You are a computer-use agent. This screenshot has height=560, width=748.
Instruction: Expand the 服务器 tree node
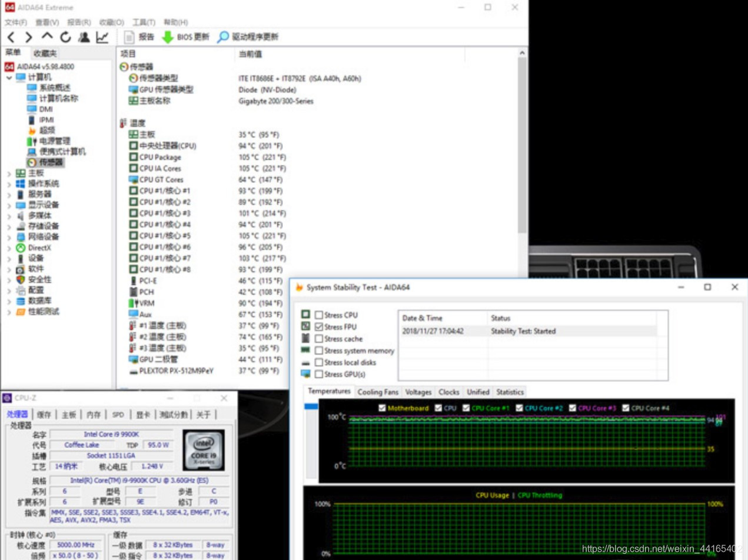(x=9, y=194)
